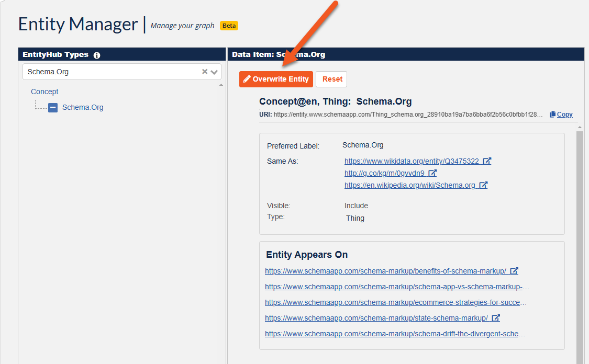Open the state-schema-markup page link

(376, 318)
